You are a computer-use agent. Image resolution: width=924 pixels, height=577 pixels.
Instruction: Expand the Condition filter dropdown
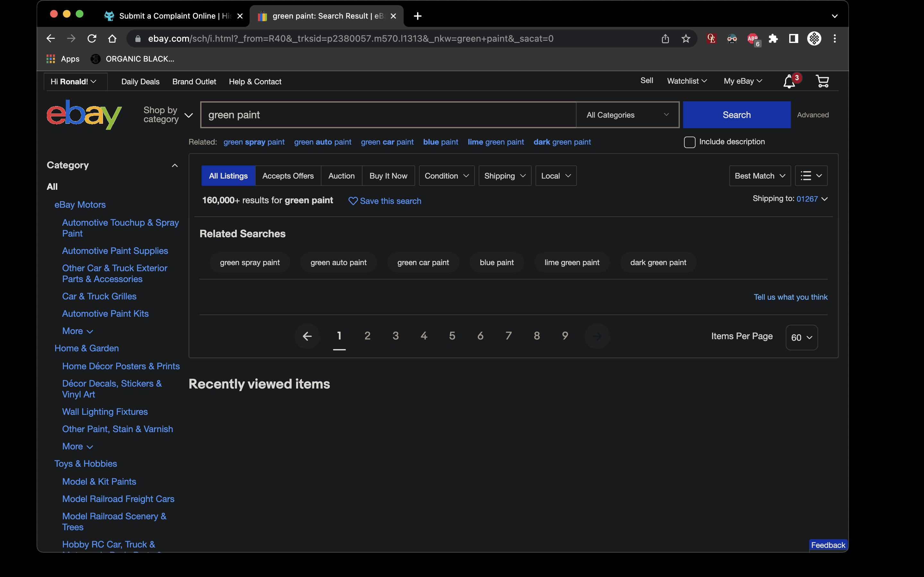pos(446,176)
